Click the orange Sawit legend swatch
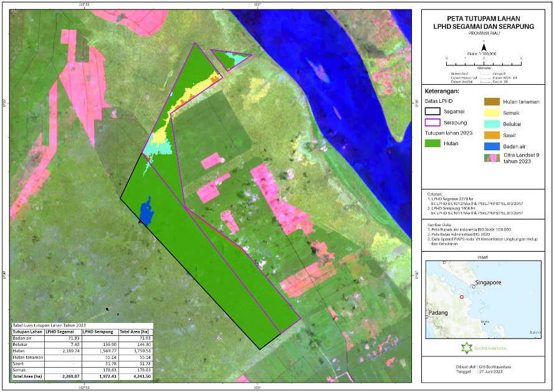Viewport: 554px width, 392px height. coord(492,135)
